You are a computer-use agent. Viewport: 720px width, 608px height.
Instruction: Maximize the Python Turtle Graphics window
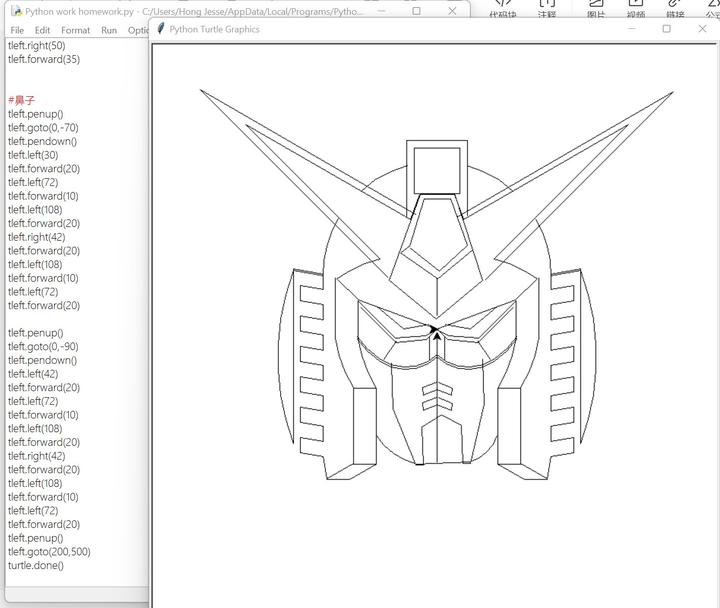point(666,28)
